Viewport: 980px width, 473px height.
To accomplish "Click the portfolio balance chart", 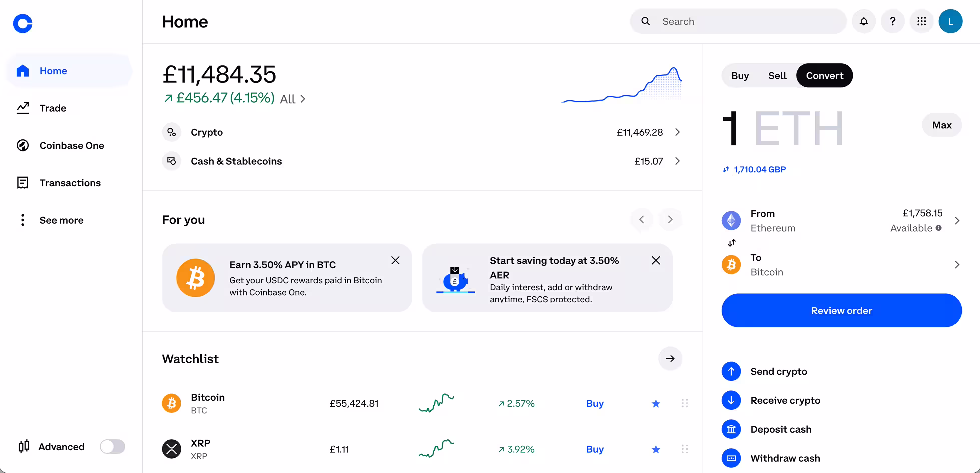I will click(x=621, y=85).
